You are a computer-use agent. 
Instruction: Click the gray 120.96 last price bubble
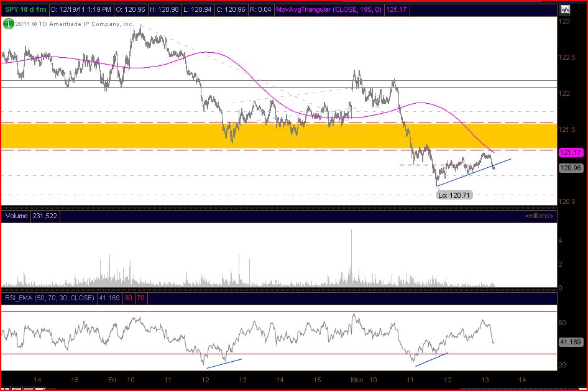571,168
